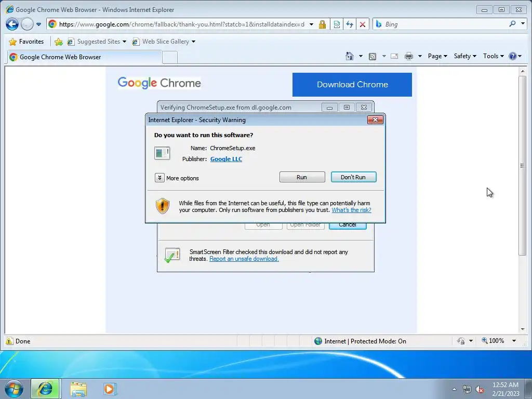
Task: Open the Favorites star button
Action: click(x=26, y=42)
